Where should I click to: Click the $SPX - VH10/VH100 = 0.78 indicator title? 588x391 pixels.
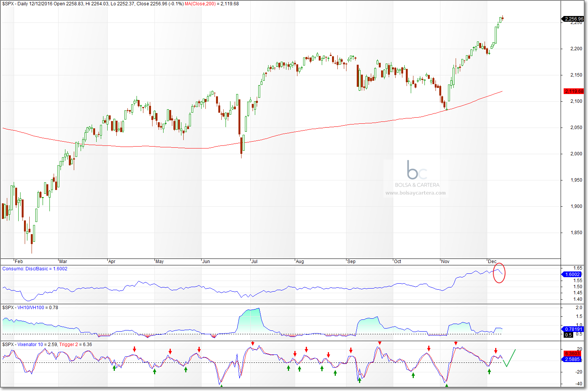pos(30,308)
